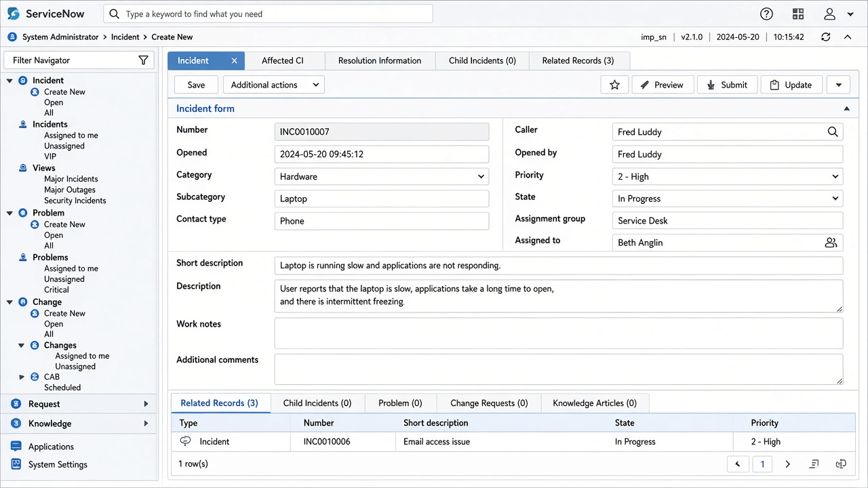Image resolution: width=868 pixels, height=488 pixels.
Task: Click the Update button
Action: point(791,85)
